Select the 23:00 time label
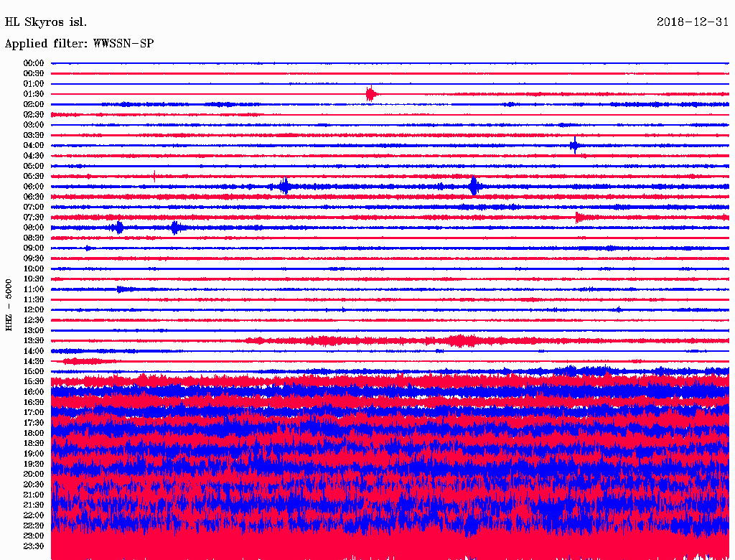 (34, 536)
